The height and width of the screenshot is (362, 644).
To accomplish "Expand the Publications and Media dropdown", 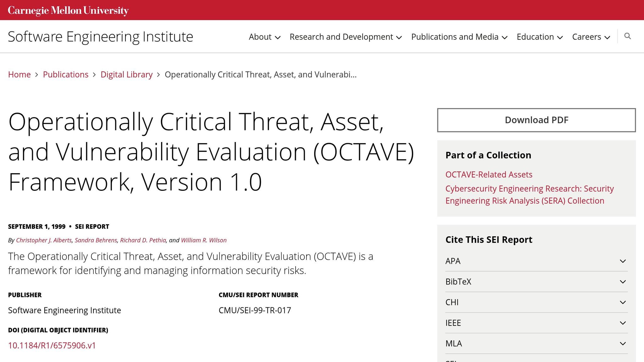I will (x=459, y=37).
